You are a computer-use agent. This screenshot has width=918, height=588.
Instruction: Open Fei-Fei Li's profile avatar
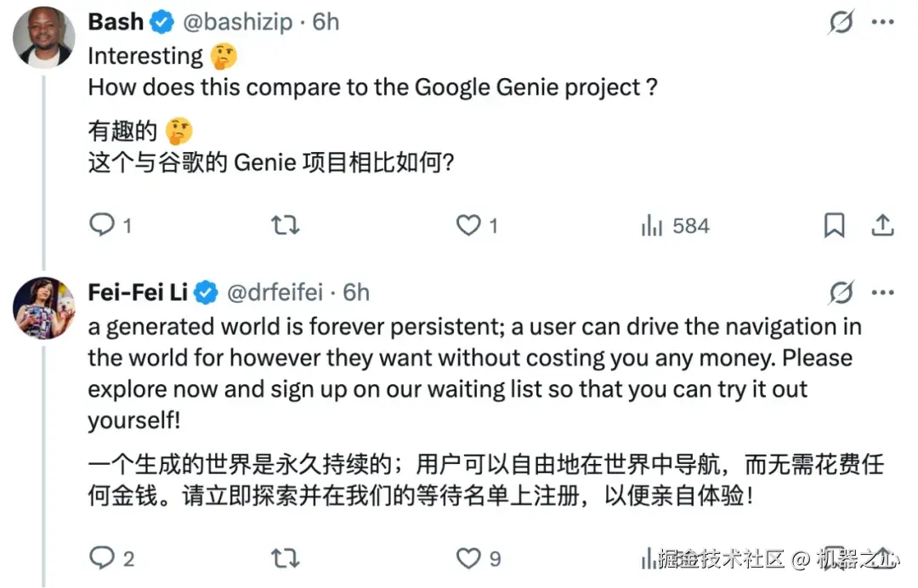pos(44,308)
